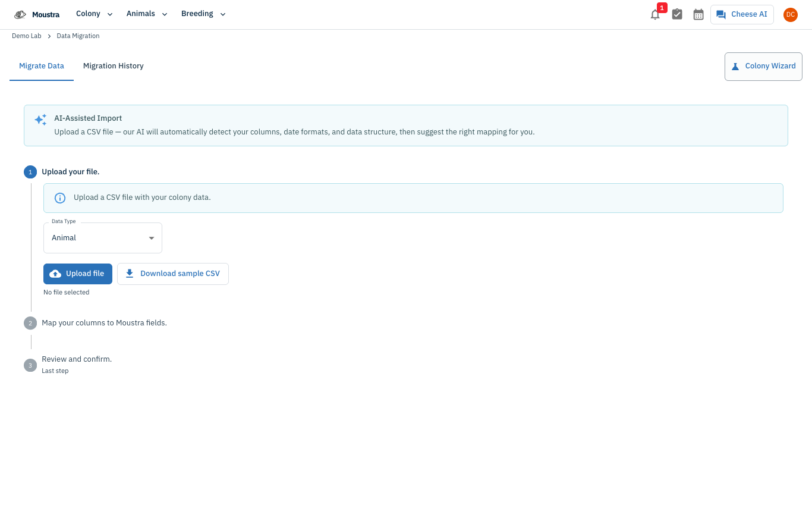Expand the Colony menu
The image size is (812, 508).
pos(95,14)
